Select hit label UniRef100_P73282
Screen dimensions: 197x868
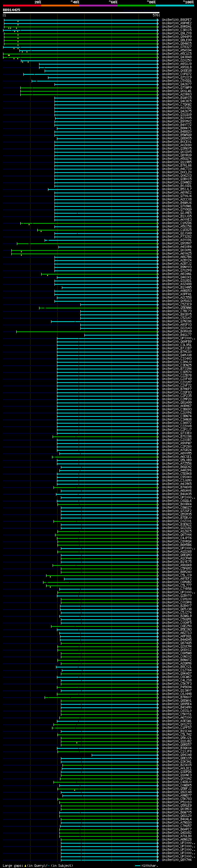point(177,236)
